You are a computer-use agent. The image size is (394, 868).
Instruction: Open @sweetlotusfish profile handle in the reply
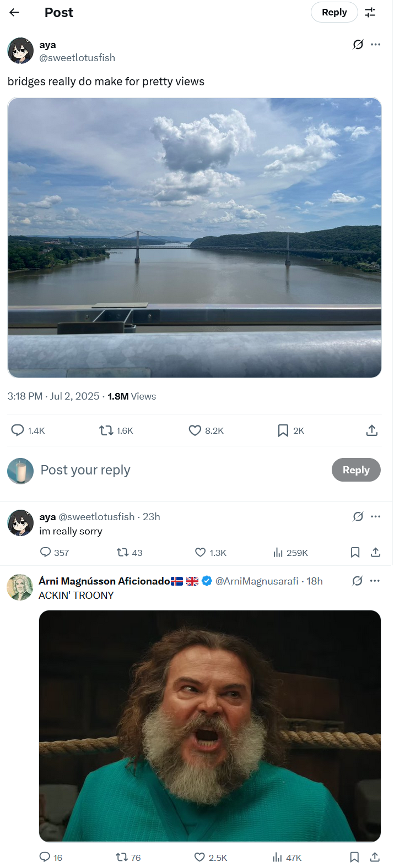96,516
